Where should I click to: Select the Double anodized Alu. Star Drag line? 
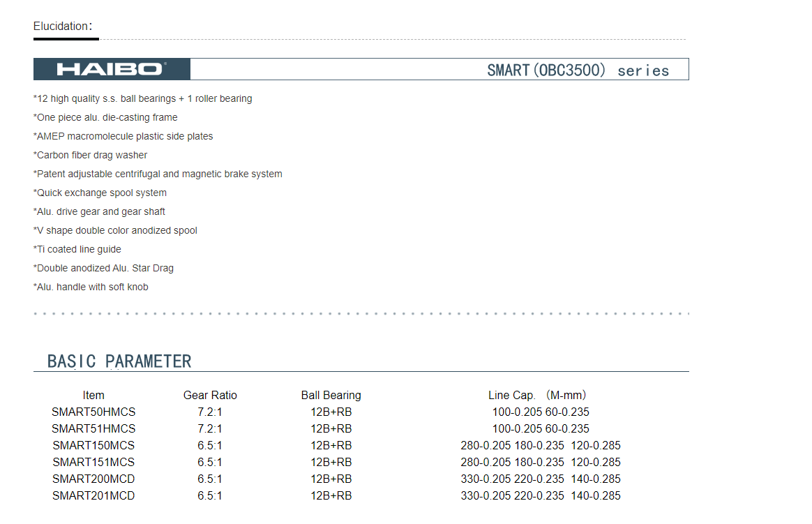pos(103,268)
